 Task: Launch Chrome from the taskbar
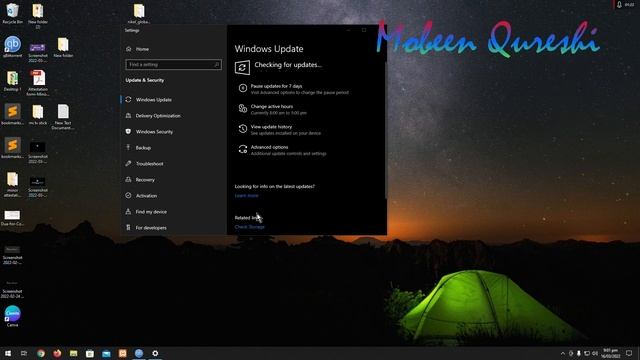coord(40,353)
